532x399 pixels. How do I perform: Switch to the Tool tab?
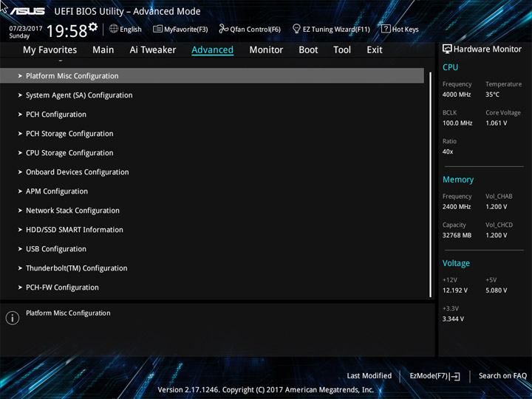342,50
